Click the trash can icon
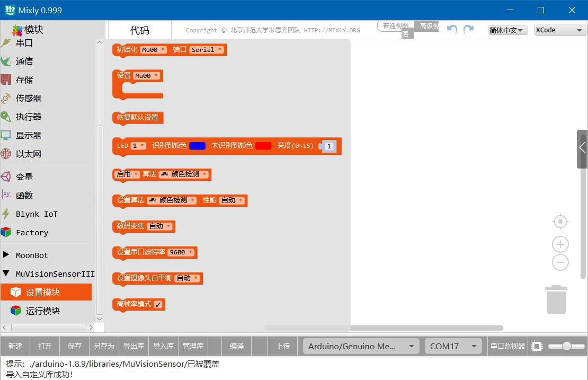This screenshot has width=588, height=380. tap(556, 299)
